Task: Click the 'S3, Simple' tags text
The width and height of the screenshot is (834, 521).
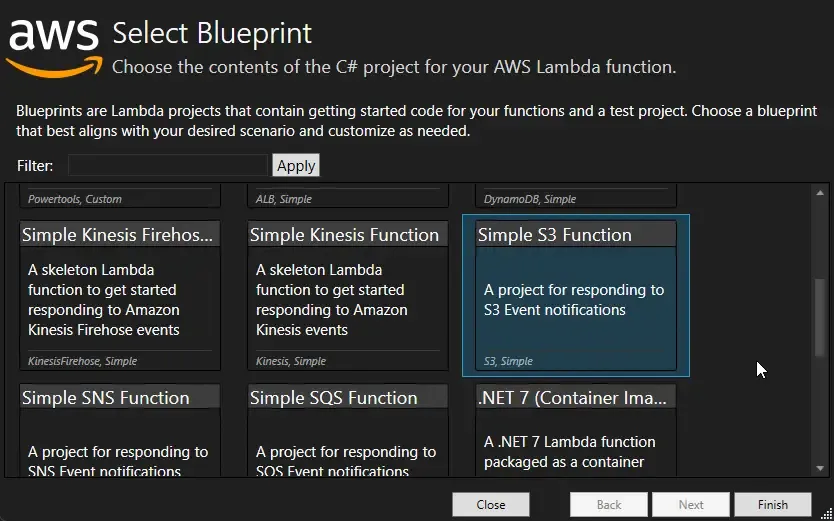Action: coord(508,361)
